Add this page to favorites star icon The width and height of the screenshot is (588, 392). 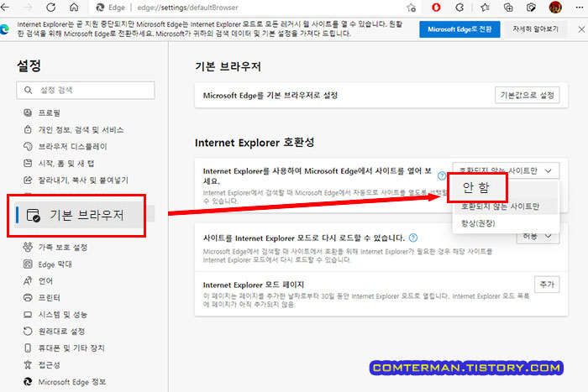[x=412, y=8]
